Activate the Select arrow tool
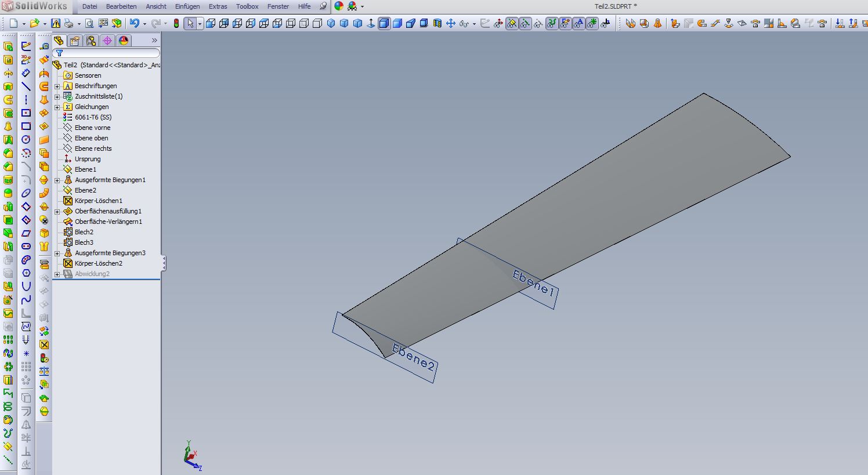The height and width of the screenshot is (475, 868). pos(190,23)
